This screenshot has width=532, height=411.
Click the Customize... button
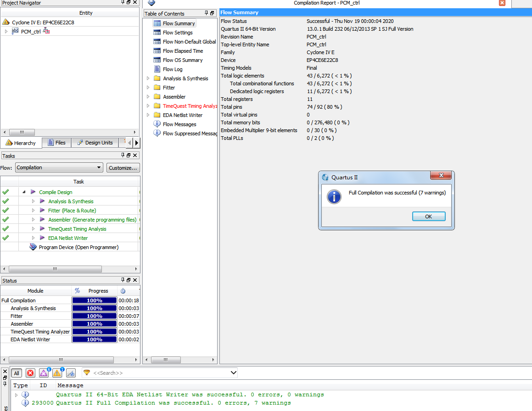pos(123,168)
